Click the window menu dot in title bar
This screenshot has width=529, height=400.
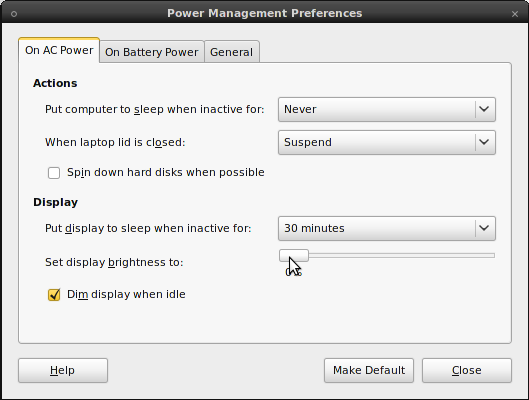coord(14,14)
